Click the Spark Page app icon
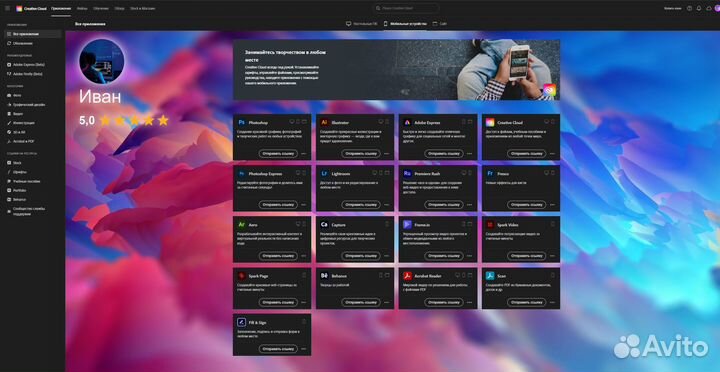Image resolution: width=720 pixels, height=372 pixels. pyautogui.click(x=242, y=276)
